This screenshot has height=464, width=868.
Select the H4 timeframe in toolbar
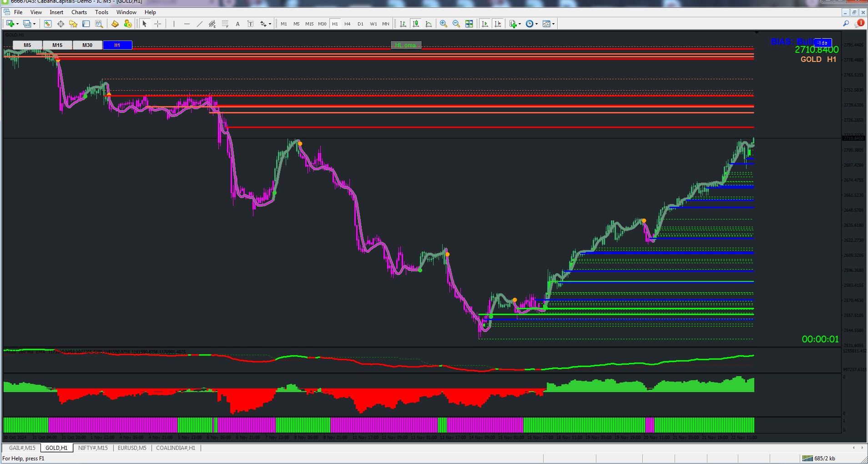click(348, 24)
